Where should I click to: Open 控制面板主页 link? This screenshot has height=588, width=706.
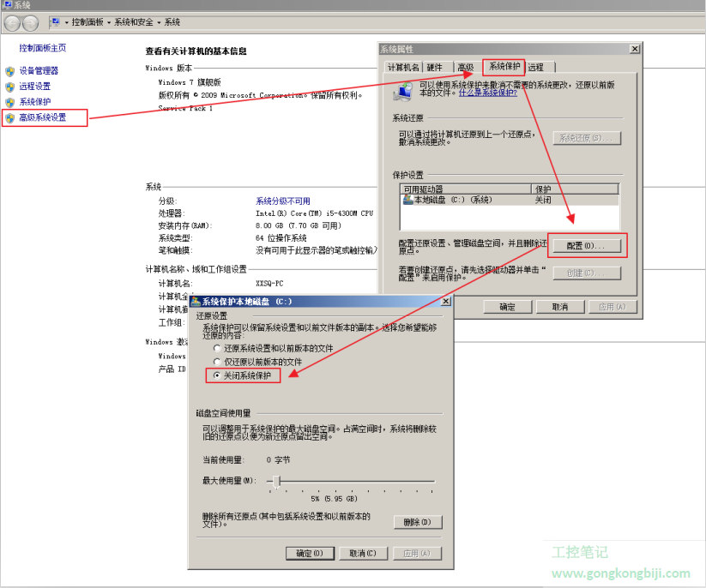[x=43, y=48]
